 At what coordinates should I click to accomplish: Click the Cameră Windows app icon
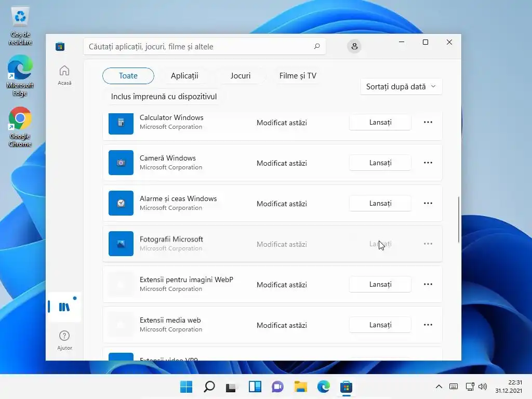pyautogui.click(x=121, y=163)
